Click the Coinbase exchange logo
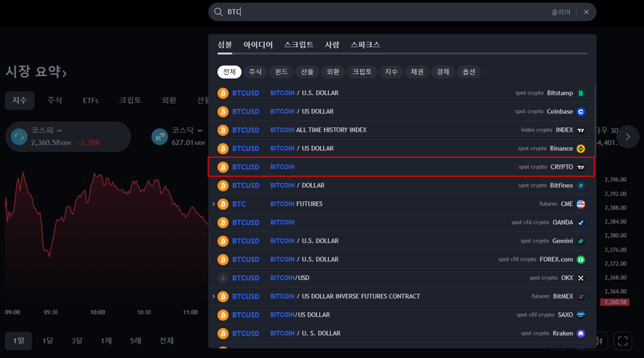The height and width of the screenshot is (358, 644). (x=581, y=111)
